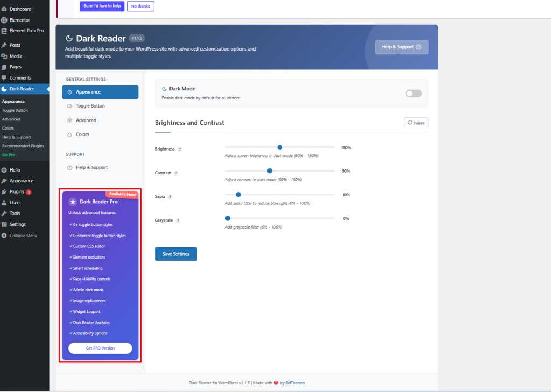
Task: Click the Dark Reader moon icon in sidebar
Action: click(4, 89)
